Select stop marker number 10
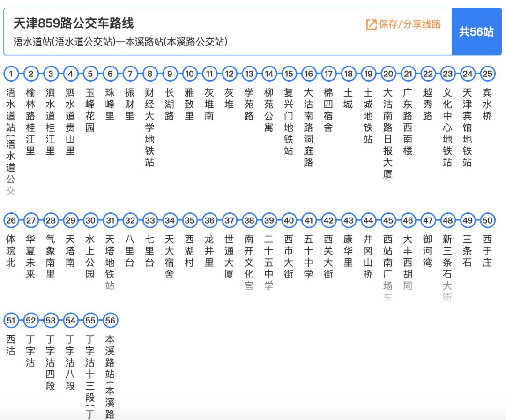Screen dimensions: 506x420 (x=189, y=74)
